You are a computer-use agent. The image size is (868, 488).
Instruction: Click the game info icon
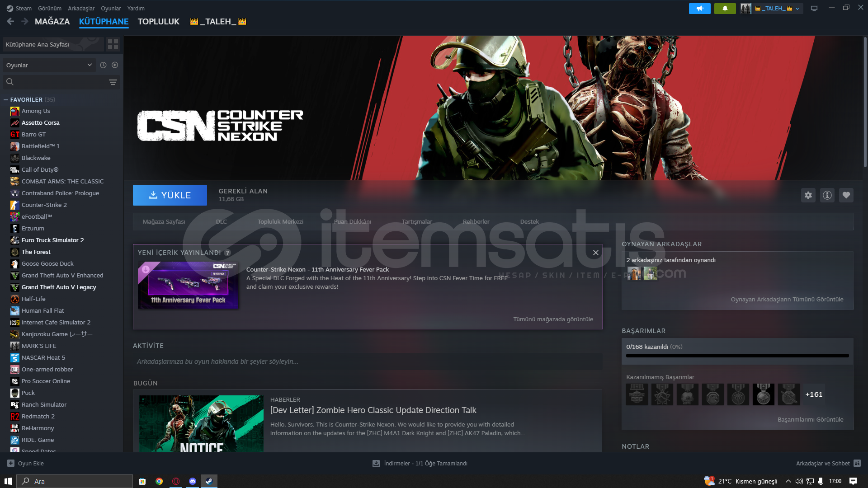click(827, 195)
